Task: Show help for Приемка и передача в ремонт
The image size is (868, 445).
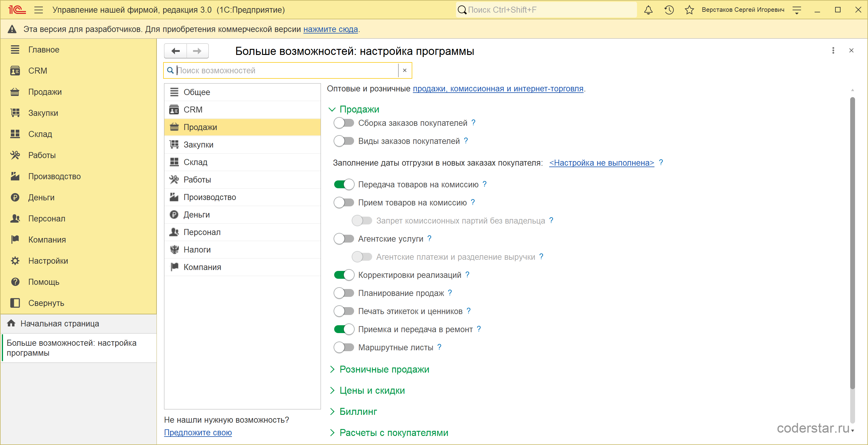Action: (x=479, y=329)
